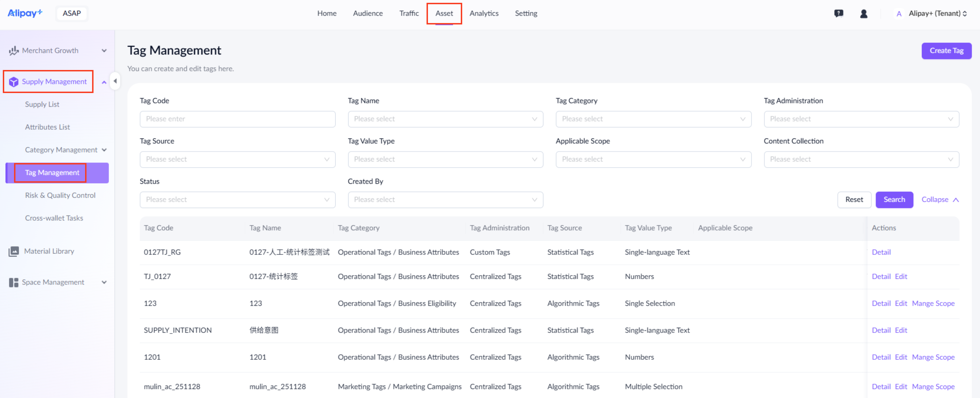The height and width of the screenshot is (398, 980).
Task: Open the Status filter dropdown
Action: coord(237,200)
